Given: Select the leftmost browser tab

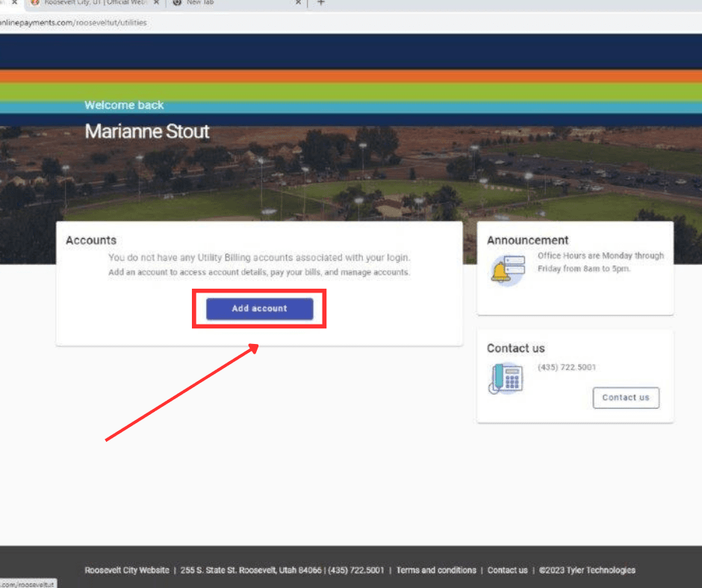Looking at the screenshot, I should click(7, 3).
